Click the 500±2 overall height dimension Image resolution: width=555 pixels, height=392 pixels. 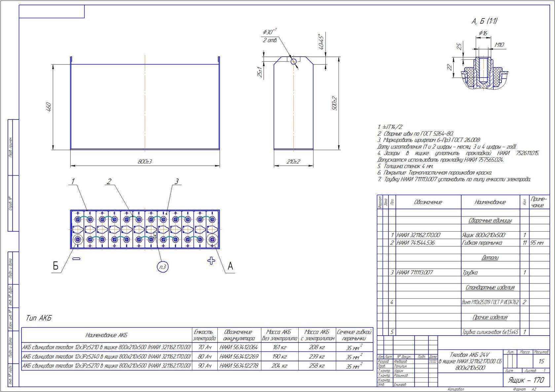(x=334, y=103)
